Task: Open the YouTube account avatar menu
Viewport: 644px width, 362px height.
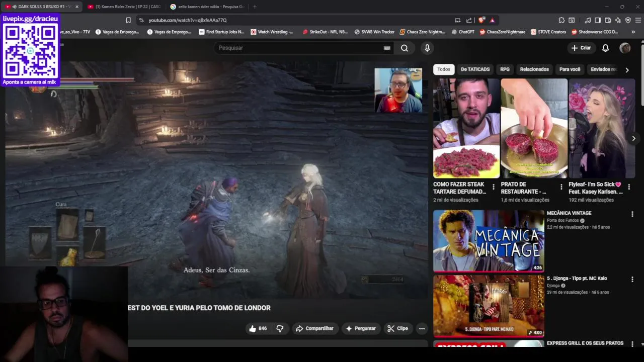Action: pos(625,48)
